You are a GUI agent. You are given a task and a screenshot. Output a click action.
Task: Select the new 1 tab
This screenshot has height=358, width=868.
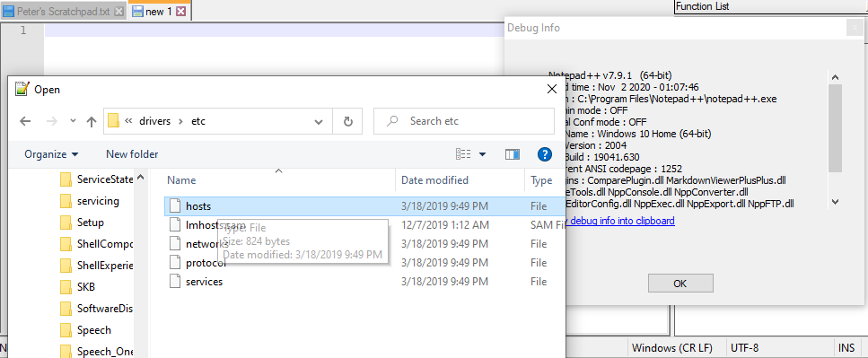(159, 11)
